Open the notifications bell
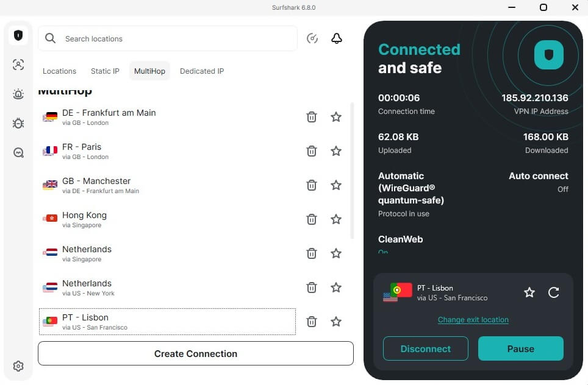 (x=336, y=38)
